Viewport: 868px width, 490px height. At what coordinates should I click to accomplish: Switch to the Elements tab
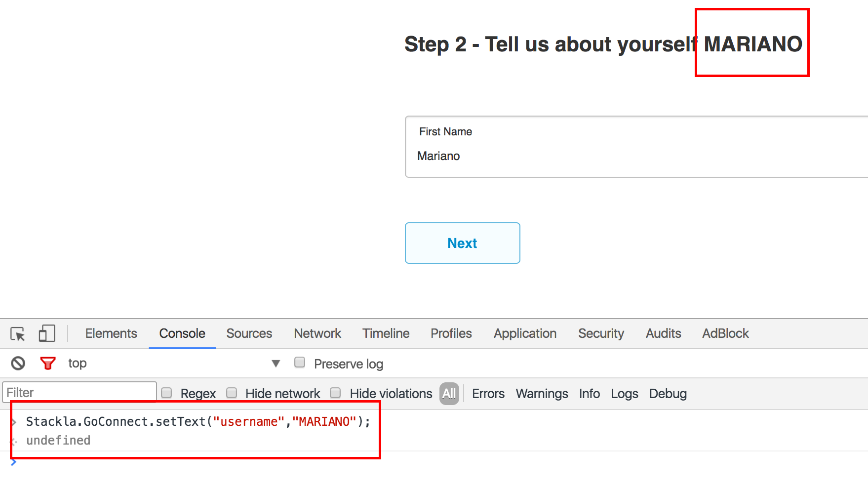[111, 333]
